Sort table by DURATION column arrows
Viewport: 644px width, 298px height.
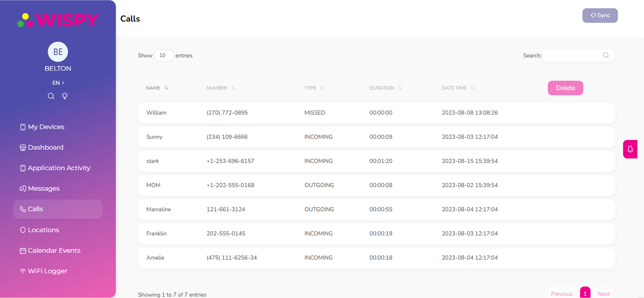(x=400, y=87)
